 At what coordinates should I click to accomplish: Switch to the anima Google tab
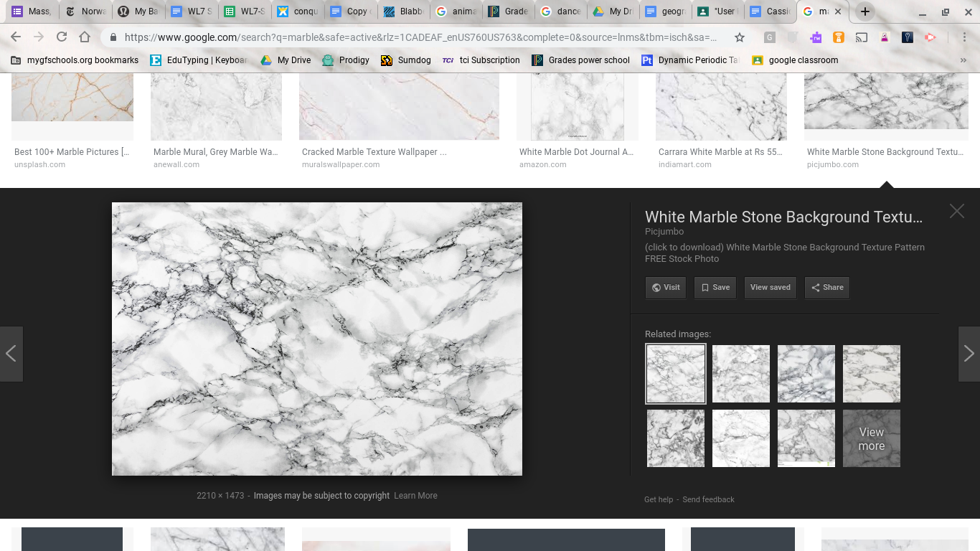point(457,11)
